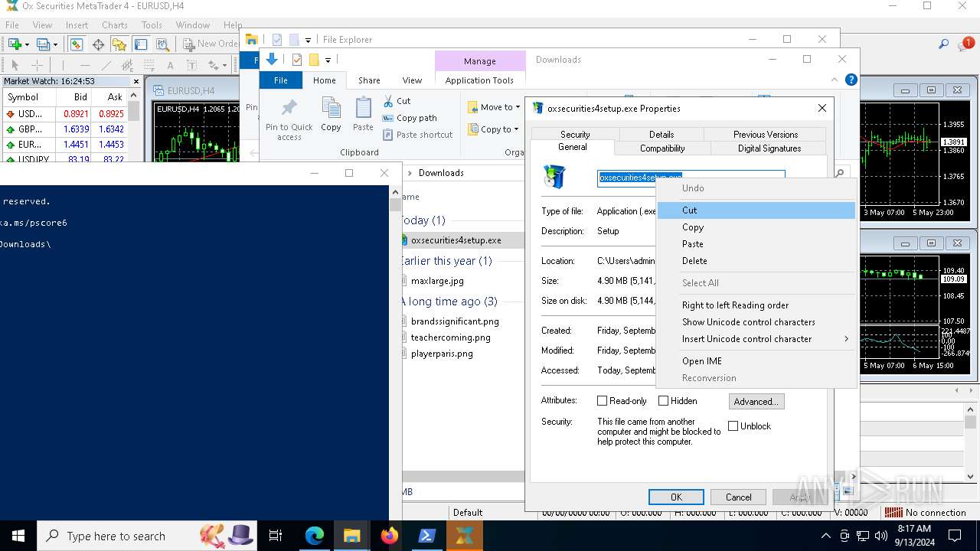The width and height of the screenshot is (980, 551).
Task: Open the Profiles dropdown arrow
Action: pos(55,44)
